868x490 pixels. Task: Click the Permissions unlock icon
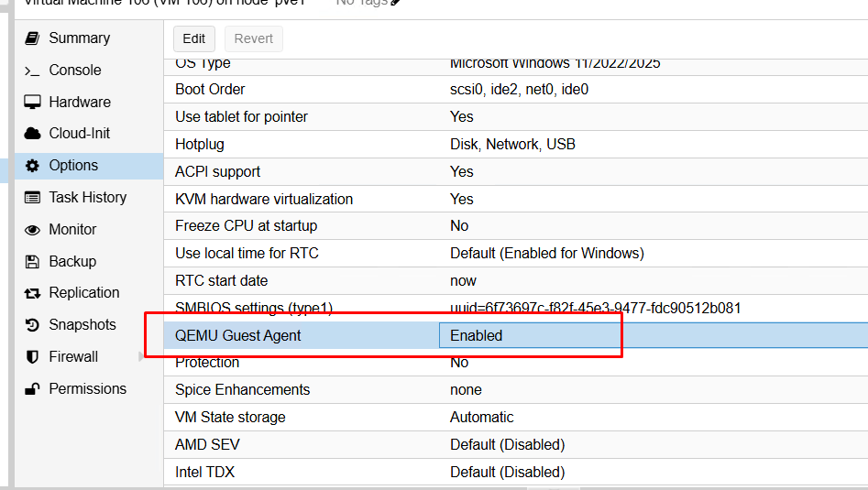pos(33,388)
